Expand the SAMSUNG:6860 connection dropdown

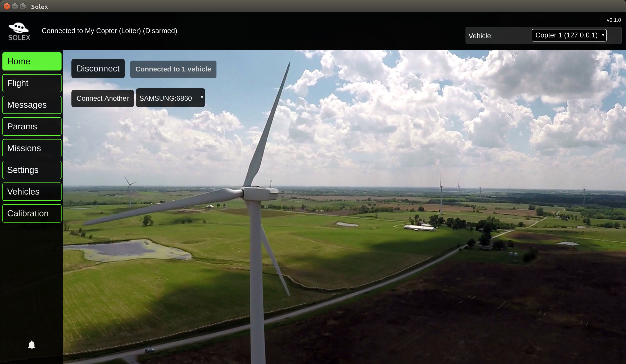coord(170,98)
